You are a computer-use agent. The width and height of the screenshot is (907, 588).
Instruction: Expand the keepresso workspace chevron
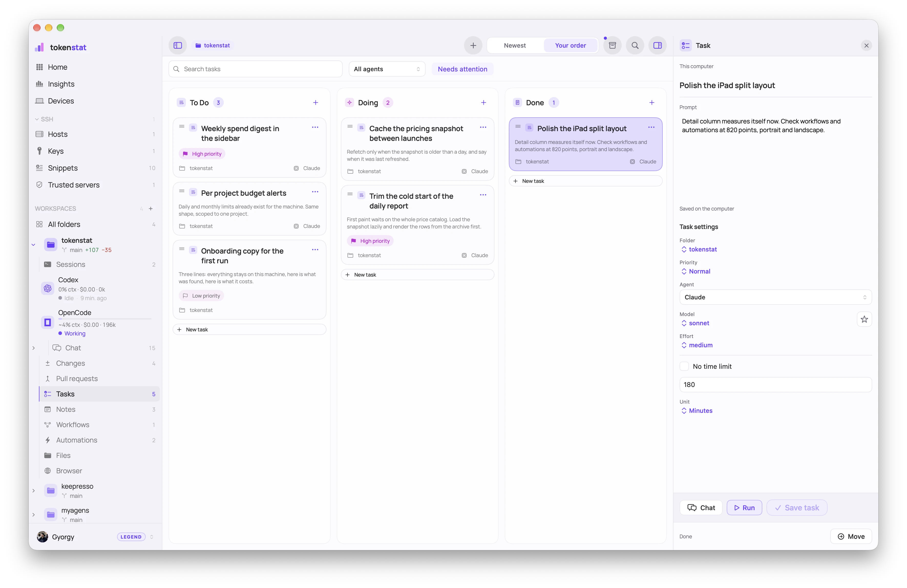(x=34, y=490)
